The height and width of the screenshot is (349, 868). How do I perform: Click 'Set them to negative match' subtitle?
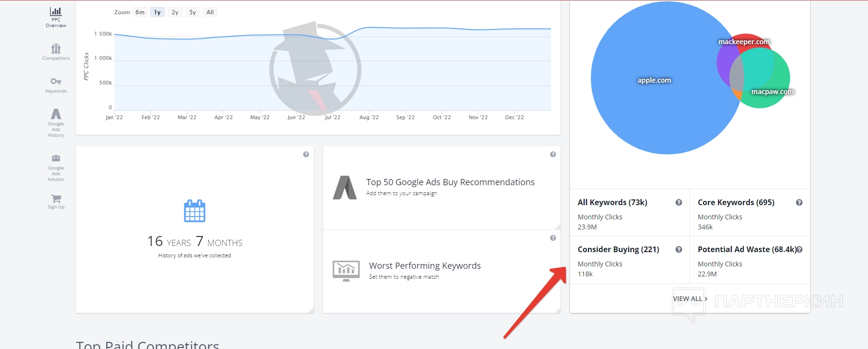pos(404,277)
